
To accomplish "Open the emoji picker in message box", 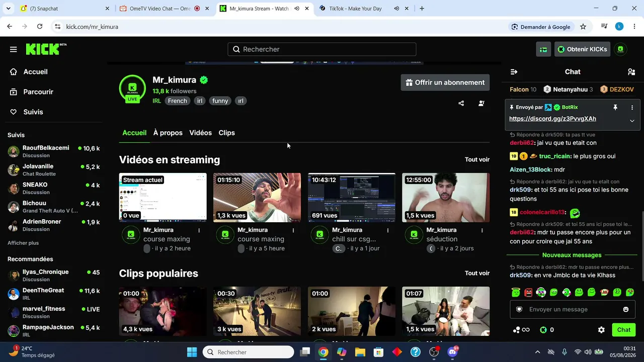I will point(626,309).
